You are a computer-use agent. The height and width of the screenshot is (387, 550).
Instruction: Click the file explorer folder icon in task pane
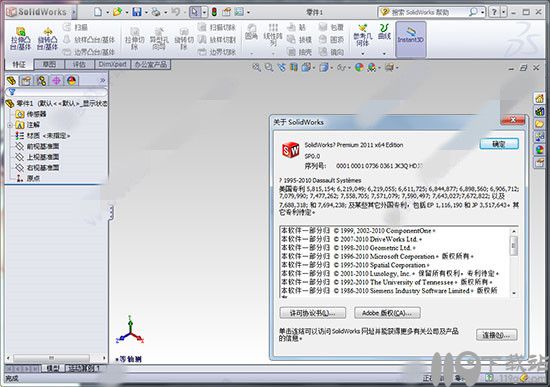point(539,124)
